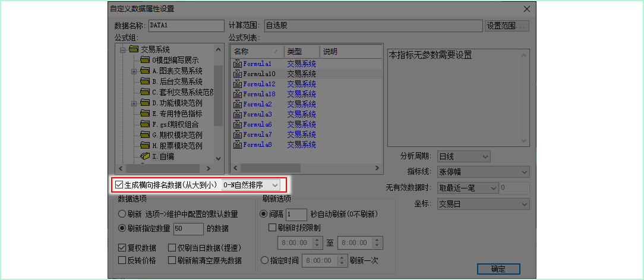
Task: Click the folder icon of 交易系统 root node
Action: 134,50
